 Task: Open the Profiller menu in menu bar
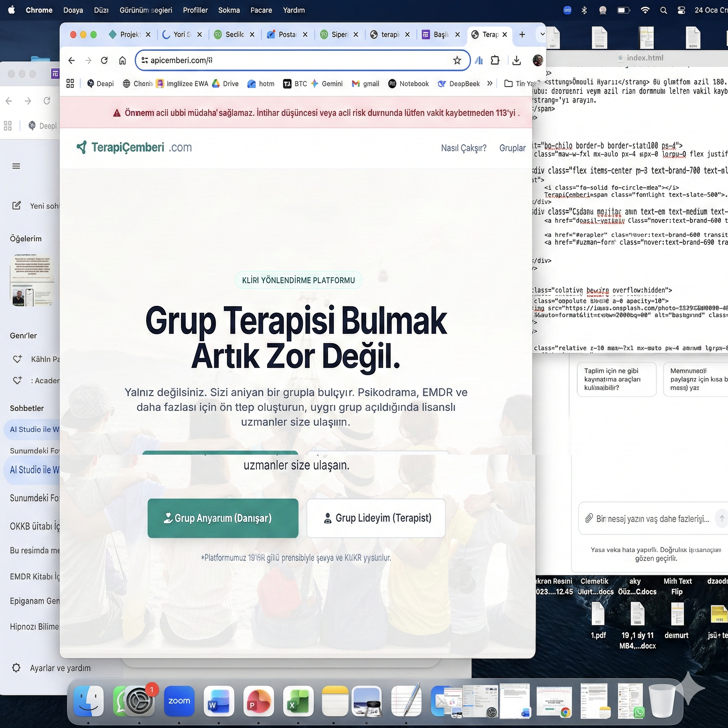[195, 10]
